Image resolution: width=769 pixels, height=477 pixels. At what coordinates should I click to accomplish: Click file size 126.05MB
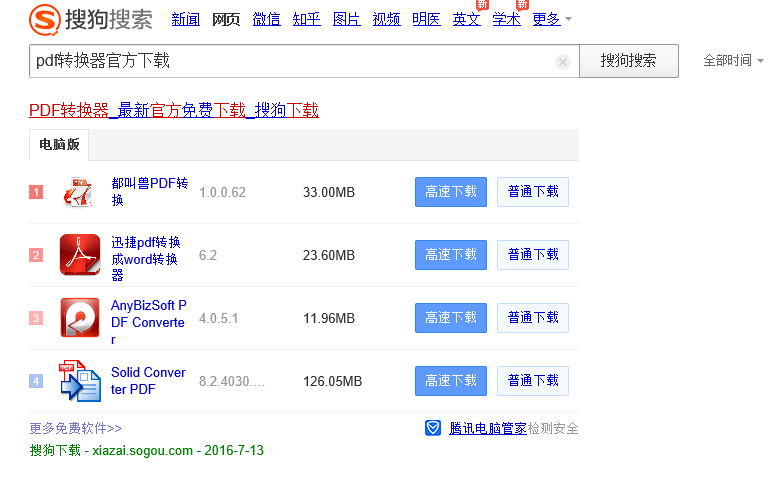333,381
